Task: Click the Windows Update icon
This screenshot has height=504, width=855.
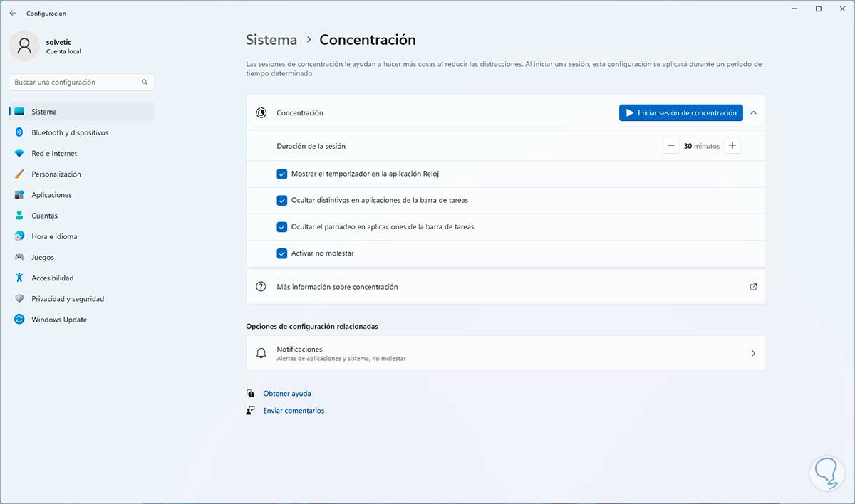Action: click(x=19, y=320)
